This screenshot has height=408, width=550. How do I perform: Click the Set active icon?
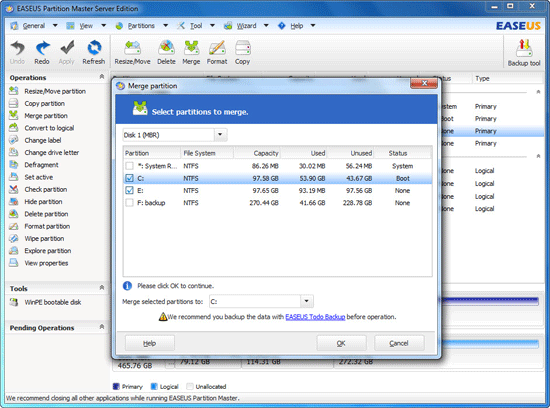[14, 177]
